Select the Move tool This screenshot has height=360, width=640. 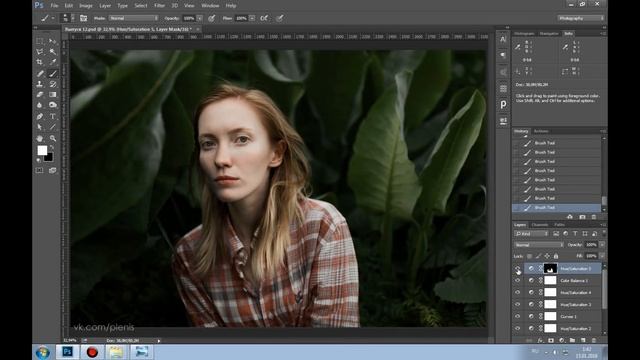[53, 41]
